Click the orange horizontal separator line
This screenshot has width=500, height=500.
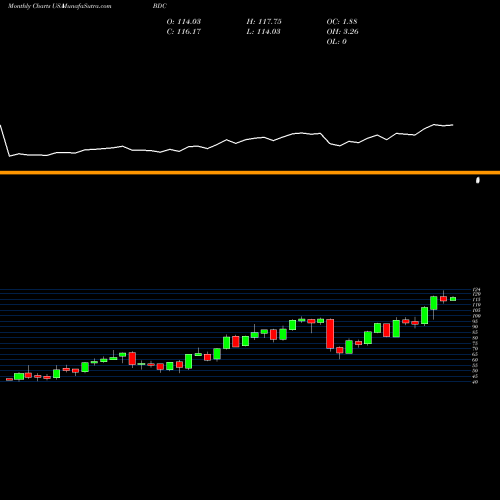coord(250,173)
